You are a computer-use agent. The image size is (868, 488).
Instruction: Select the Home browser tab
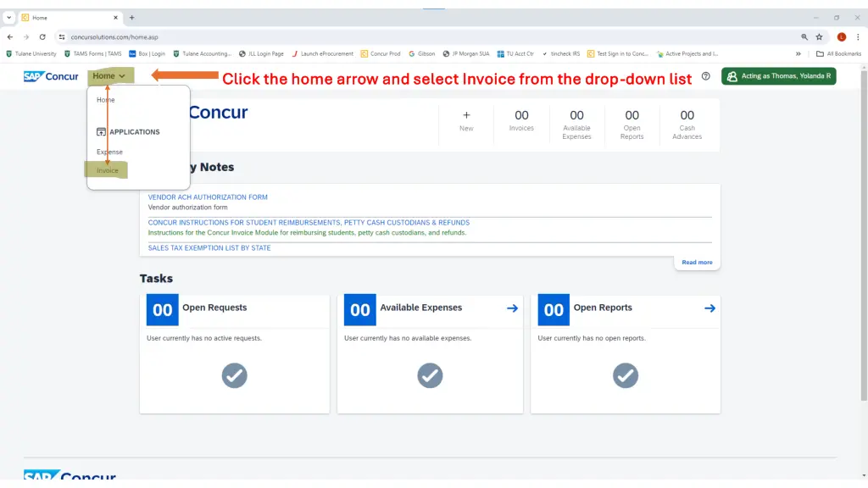point(69,18)
